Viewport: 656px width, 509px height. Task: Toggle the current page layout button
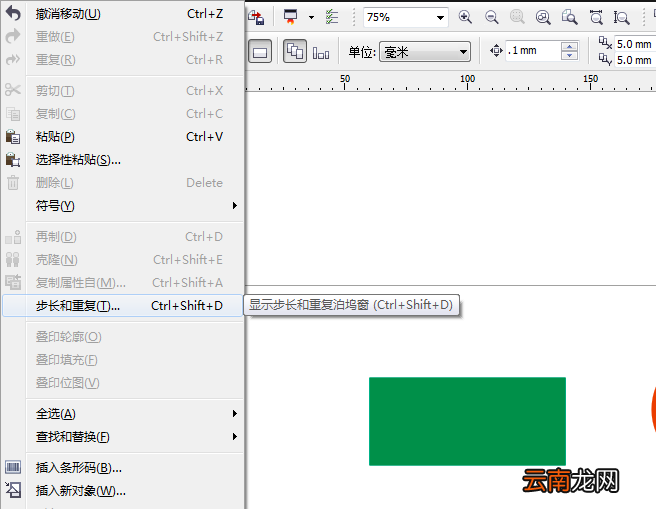(x=260, y=51)
